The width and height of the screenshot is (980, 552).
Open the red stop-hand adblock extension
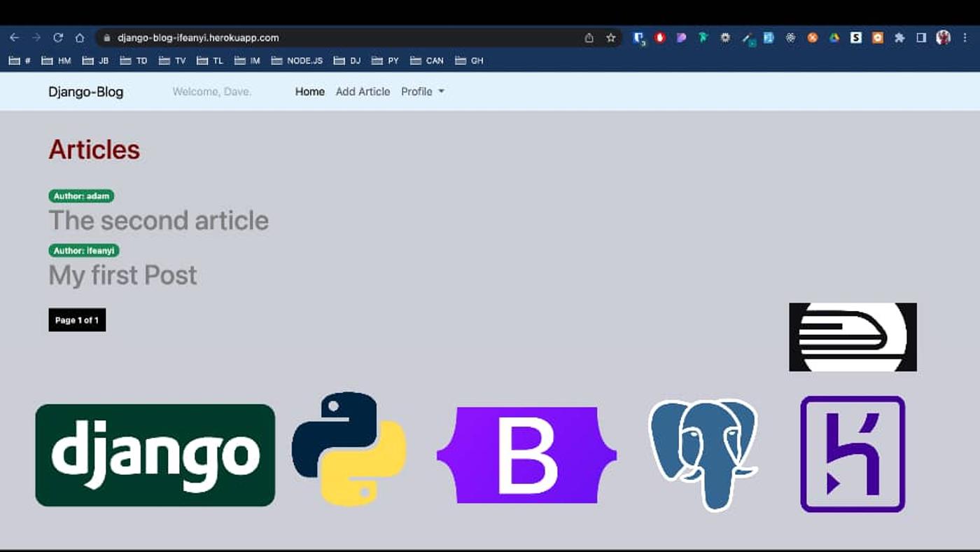click(x=659, y=38)
